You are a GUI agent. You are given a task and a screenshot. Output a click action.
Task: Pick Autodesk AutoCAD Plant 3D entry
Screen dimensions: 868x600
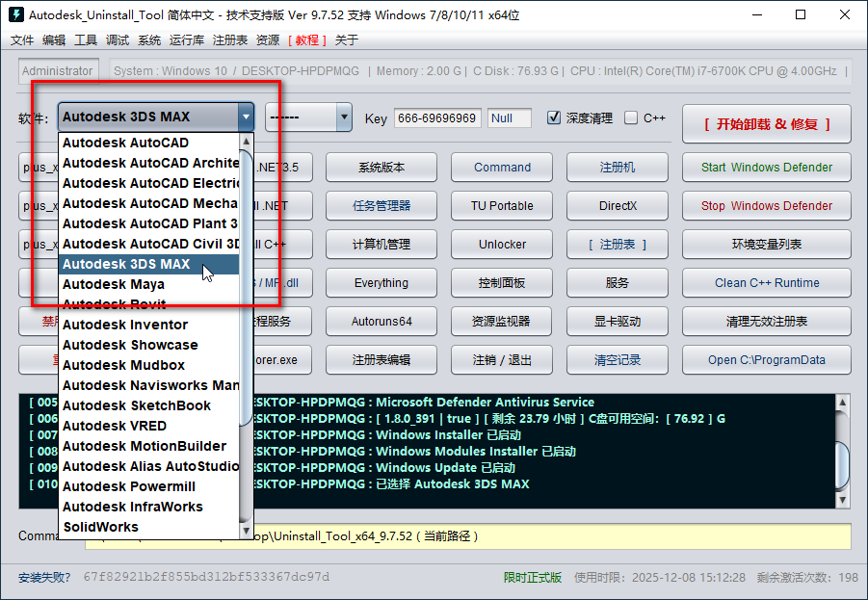pos(149,223)
